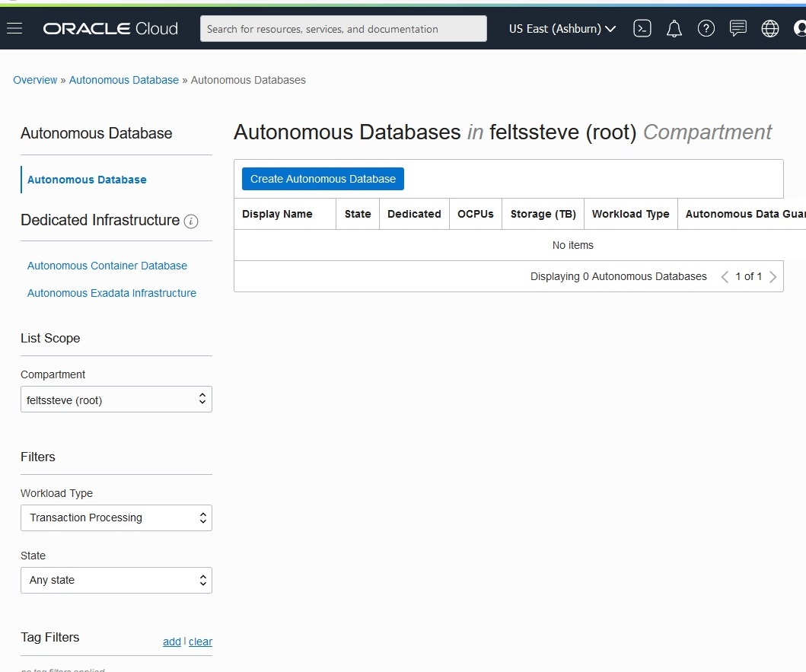Select Autonomous Database in the sidebar

tap(87, 180)
